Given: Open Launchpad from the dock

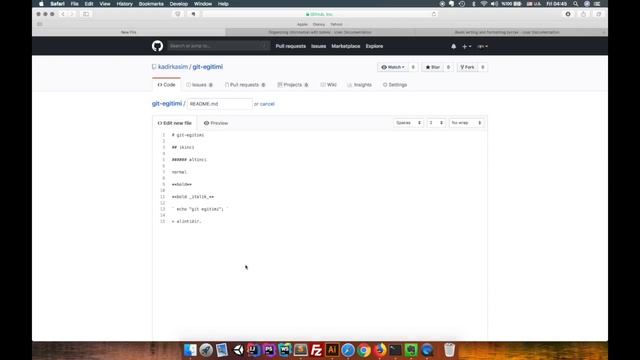Looking at the screenshot, I should pyautogui.click(x=206, y=350).
